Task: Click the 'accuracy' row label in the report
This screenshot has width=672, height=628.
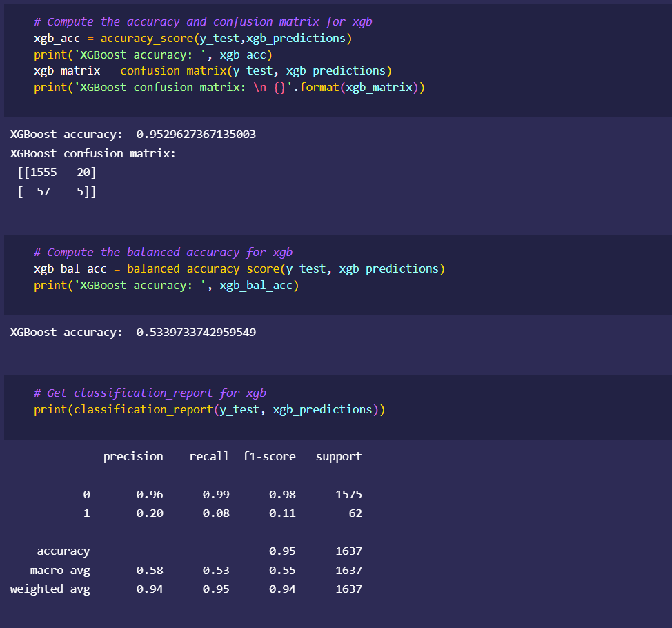Action: click(x=63, y=551)
